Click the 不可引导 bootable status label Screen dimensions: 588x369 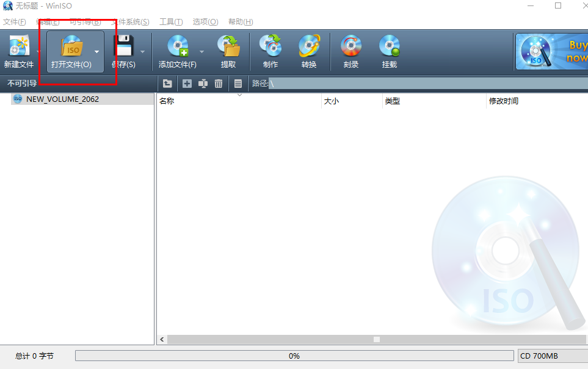[x=22, y=83]
